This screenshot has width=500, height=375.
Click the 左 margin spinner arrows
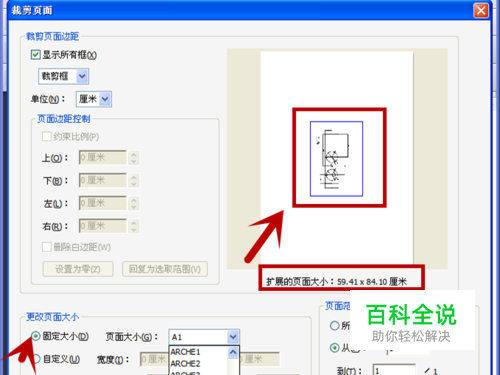134,203
